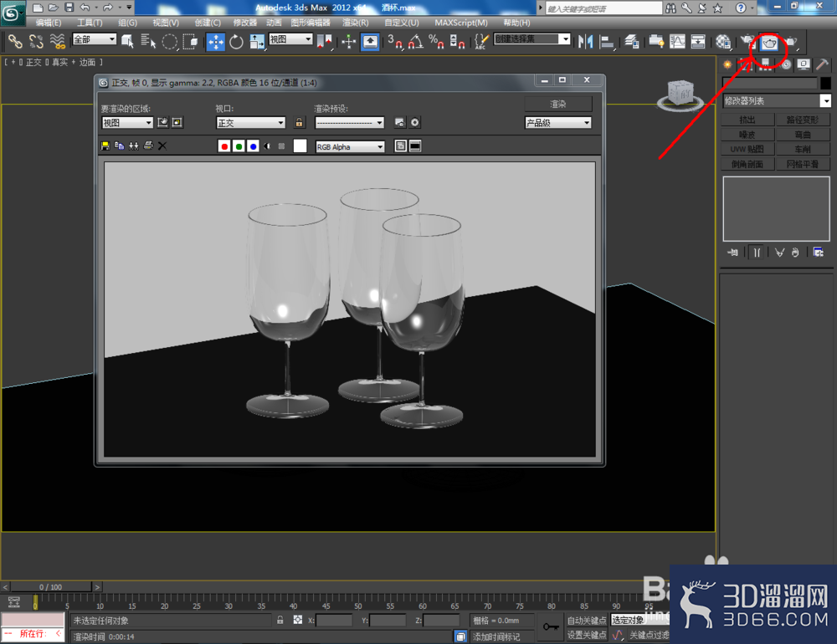Expand the 修改器列表 modifier list dropdown
The image size is (837, 644).
[x=778, y=101]
